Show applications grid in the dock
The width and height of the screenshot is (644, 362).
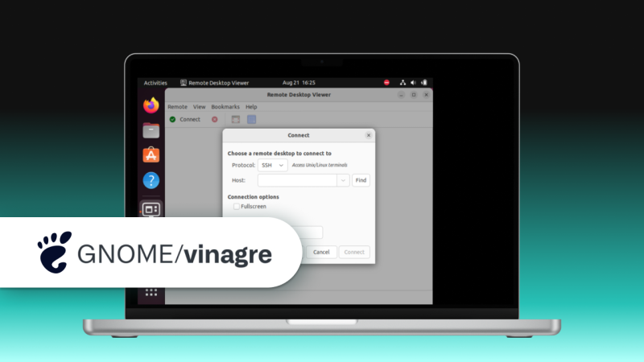(151, 292)
